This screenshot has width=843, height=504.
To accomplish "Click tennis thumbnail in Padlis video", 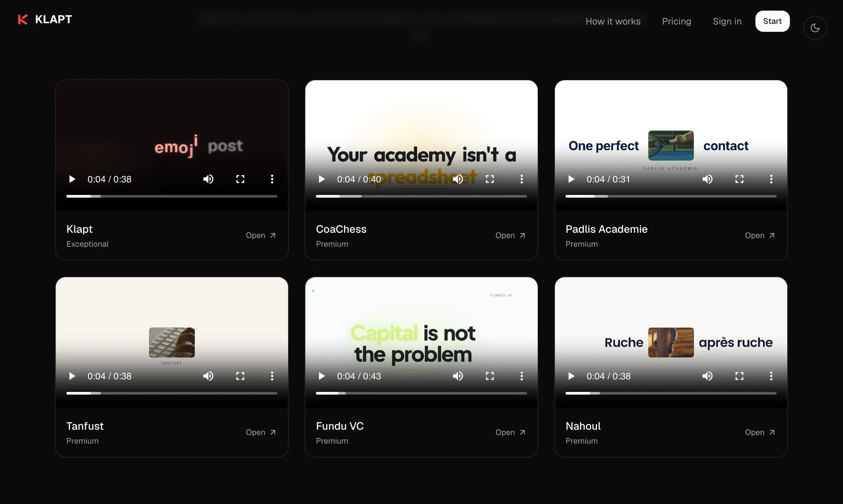I will click(671, 145).
